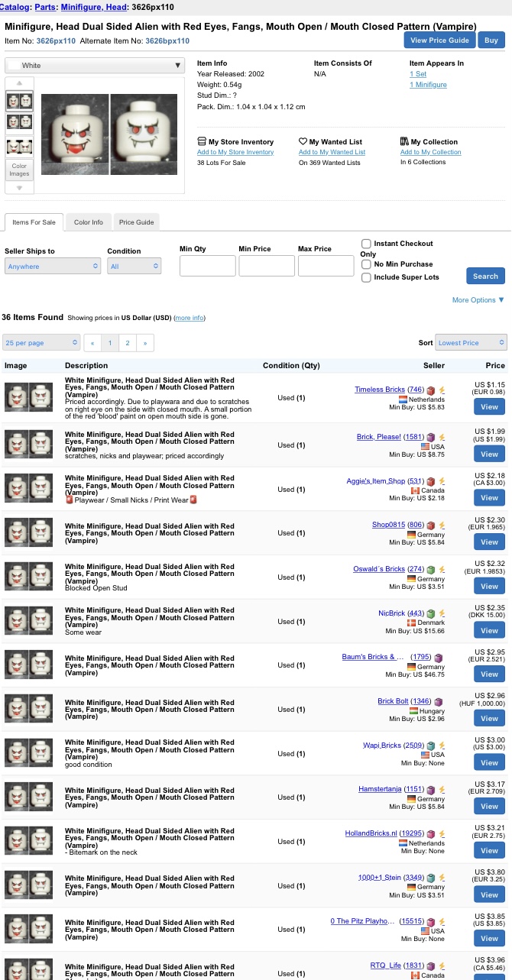Click the lightning icon beside NicBrick
This screenshot has width=512, height=980.
(x=442, y=613)
